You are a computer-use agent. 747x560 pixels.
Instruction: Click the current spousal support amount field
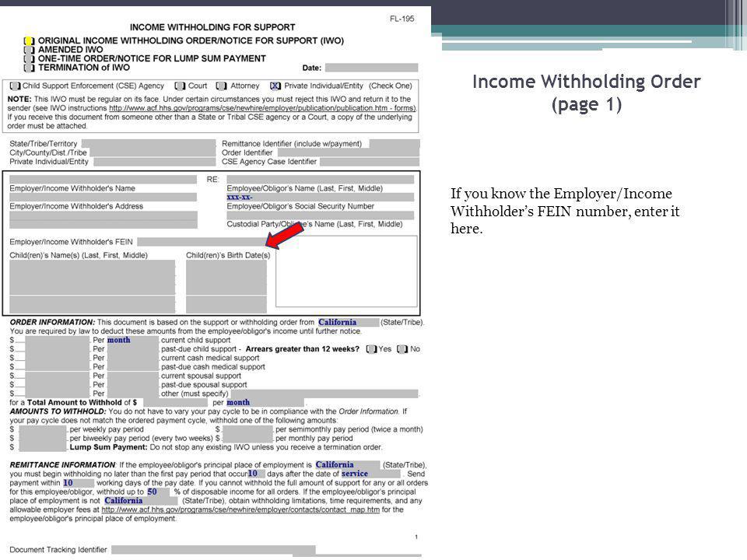click(x=57, y=376)
